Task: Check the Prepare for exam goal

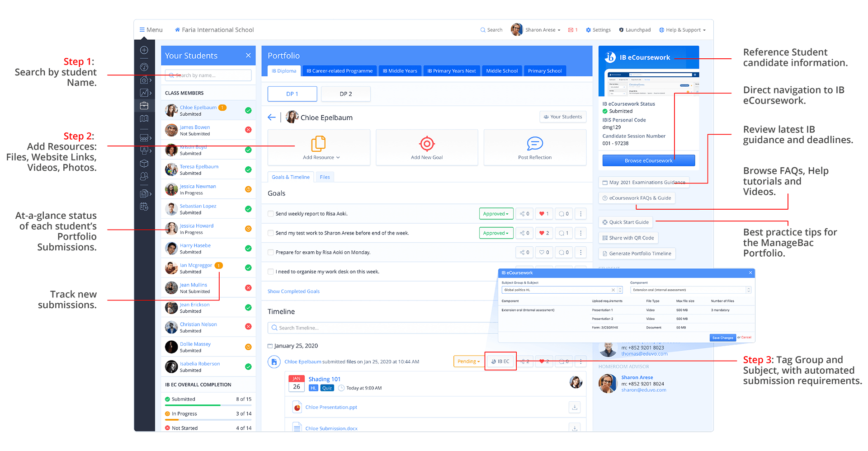Action: coord(271,253)
